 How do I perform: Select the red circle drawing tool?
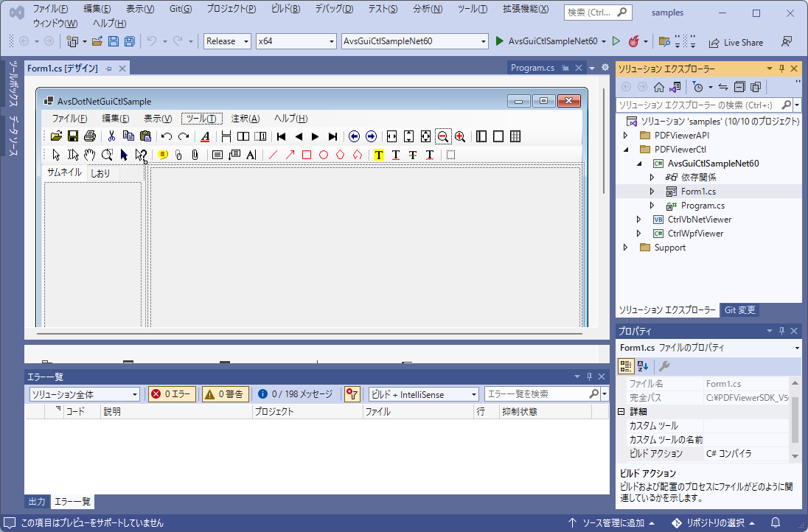(x=324, y=155)
